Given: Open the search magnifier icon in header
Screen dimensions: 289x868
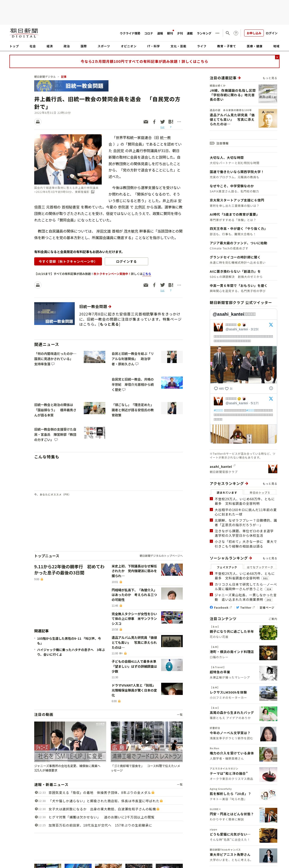Looking at the screenshot, I should point(227,33).
